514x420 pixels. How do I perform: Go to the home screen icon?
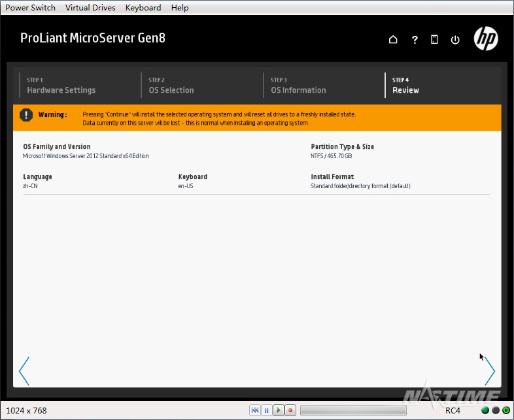[393, 40]
